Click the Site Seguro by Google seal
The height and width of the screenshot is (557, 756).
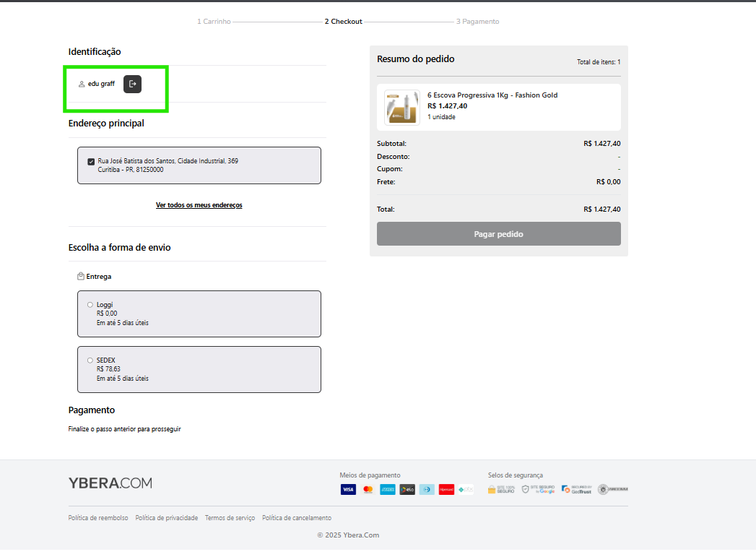tap(538, 490)
